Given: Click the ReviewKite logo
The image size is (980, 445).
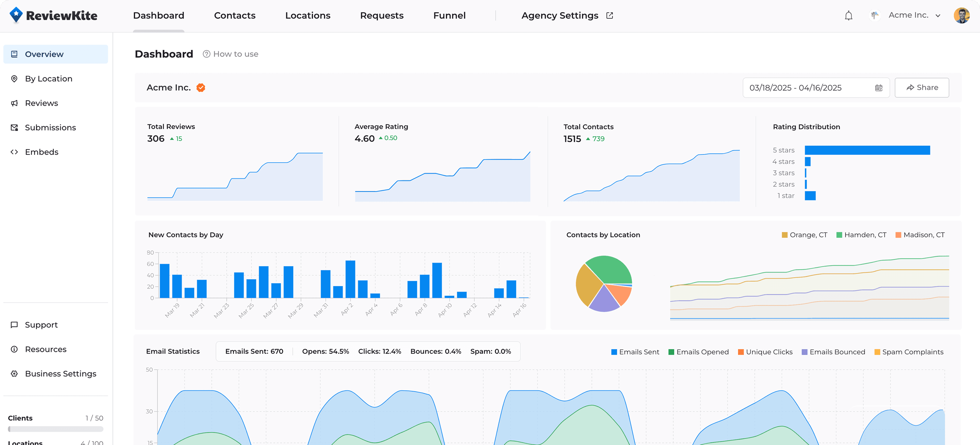Looking at the screenshot, I should point(53,15).
